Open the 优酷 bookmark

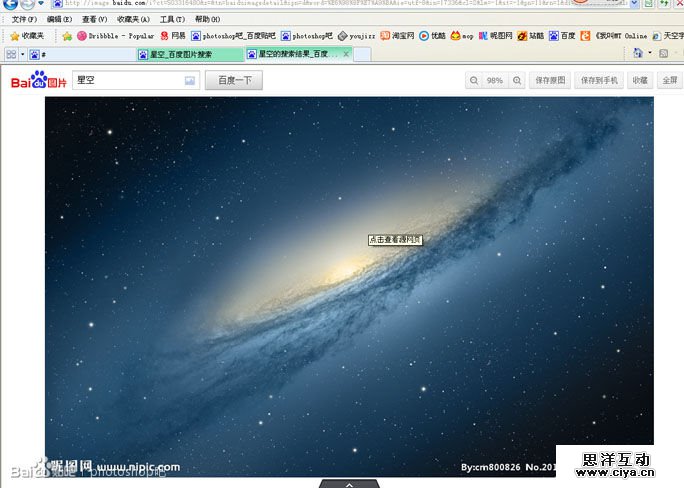432,36
